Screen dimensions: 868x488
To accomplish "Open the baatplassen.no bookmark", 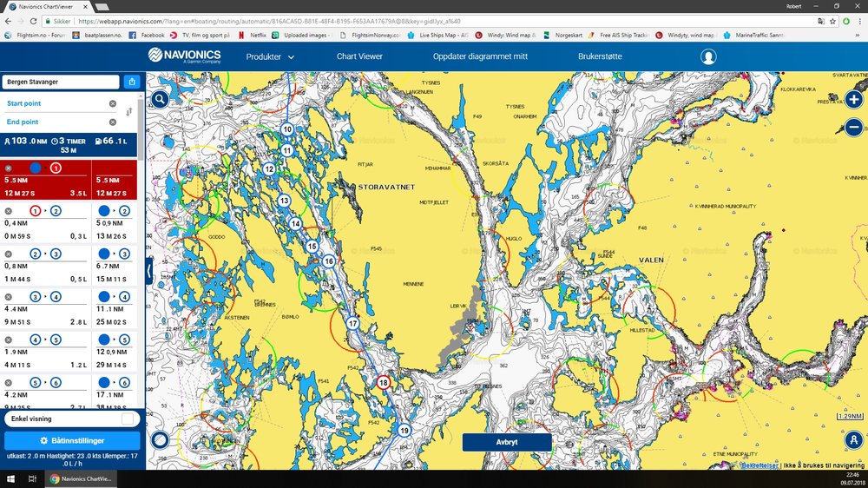I will tap(97, 35).
